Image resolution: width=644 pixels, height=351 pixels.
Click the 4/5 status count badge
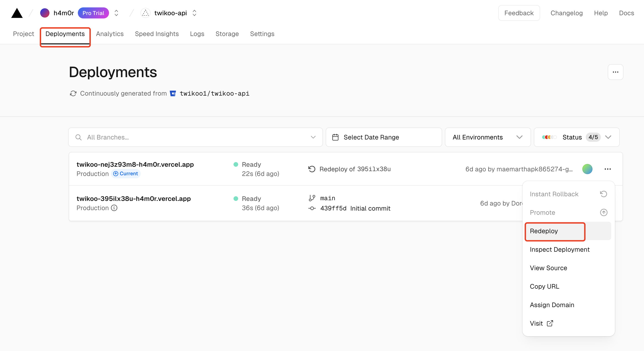(593, 137)
